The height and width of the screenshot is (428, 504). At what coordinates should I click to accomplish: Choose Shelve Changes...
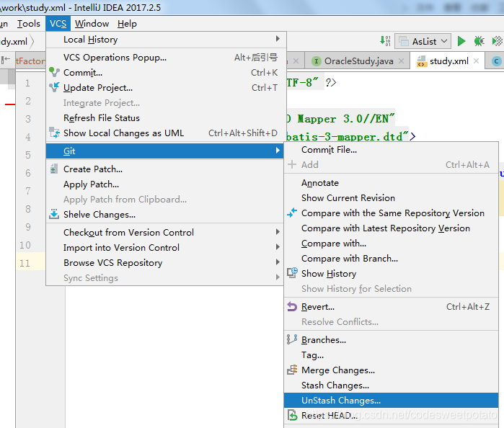click(x=166, y=214)
